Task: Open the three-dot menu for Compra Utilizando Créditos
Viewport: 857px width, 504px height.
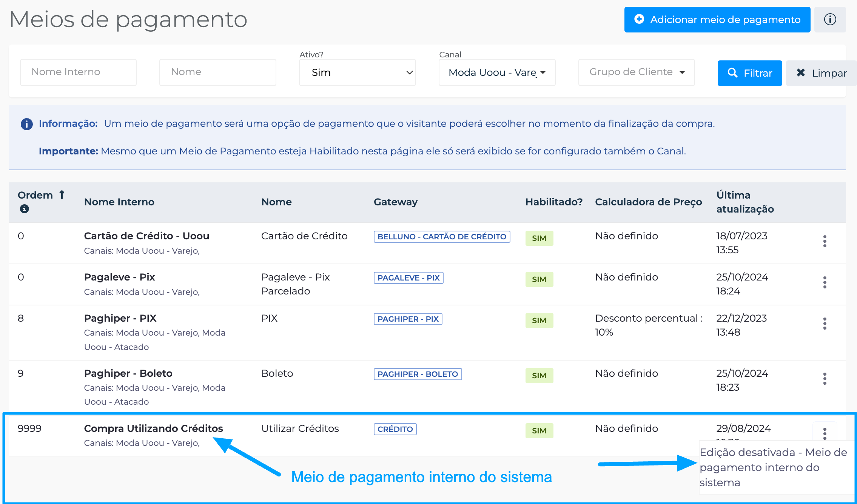Action: point(825,433)
